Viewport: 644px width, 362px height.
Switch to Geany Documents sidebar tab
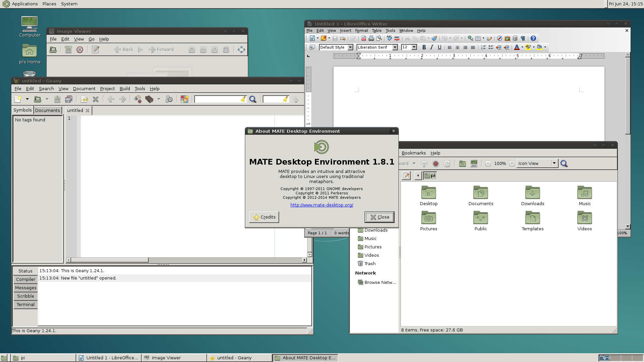point(48,110)
